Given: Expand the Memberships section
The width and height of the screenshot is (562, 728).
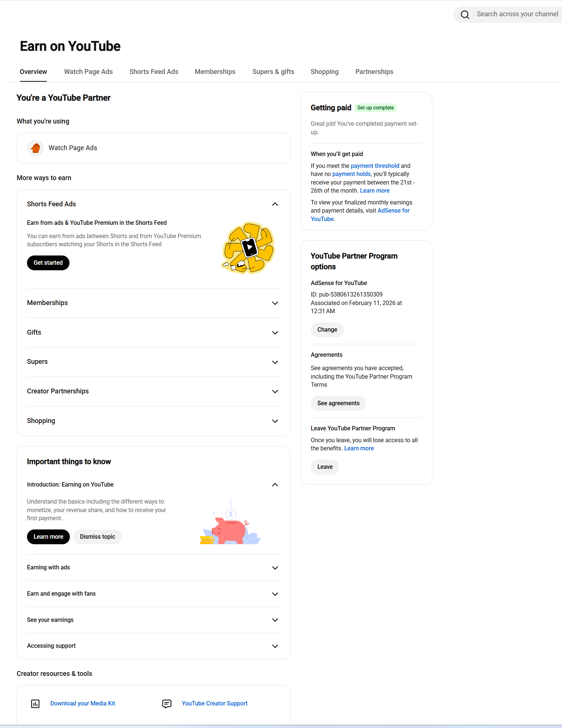Looking at the screenshot, I should [x=275, y=303].
